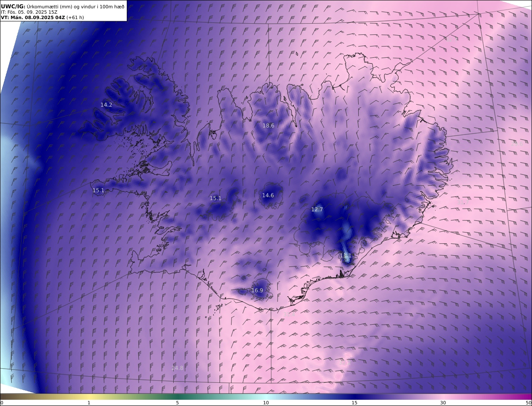This screenshot has height=406, width=532.
Task: Click the '30' tick on the colorbar
Action: [443, 403]
